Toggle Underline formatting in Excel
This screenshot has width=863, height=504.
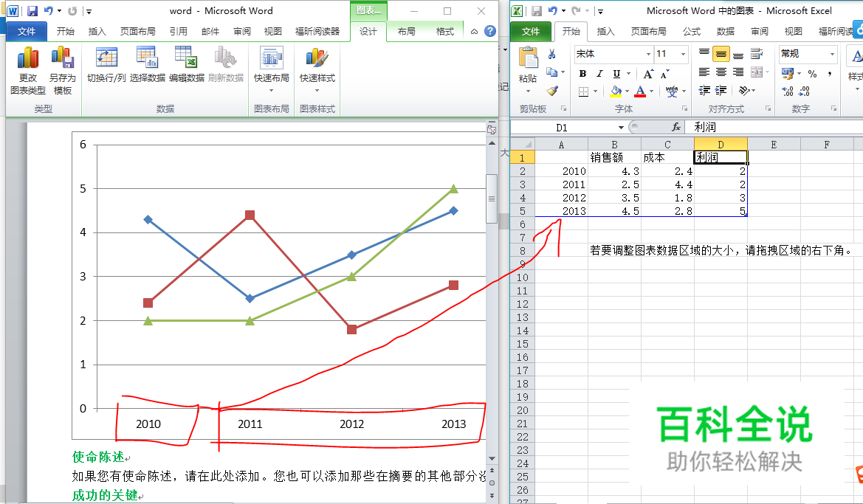tap(616, 74)
